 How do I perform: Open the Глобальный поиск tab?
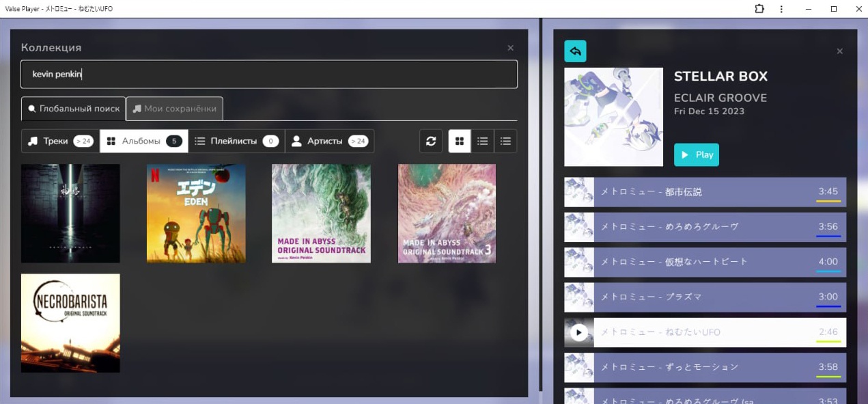74,109
